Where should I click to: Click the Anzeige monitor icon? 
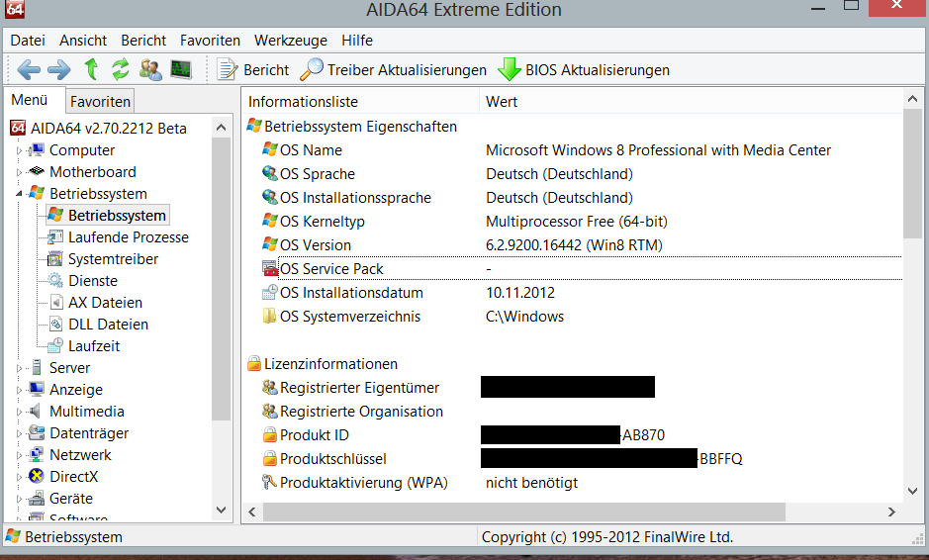point(37,390)
